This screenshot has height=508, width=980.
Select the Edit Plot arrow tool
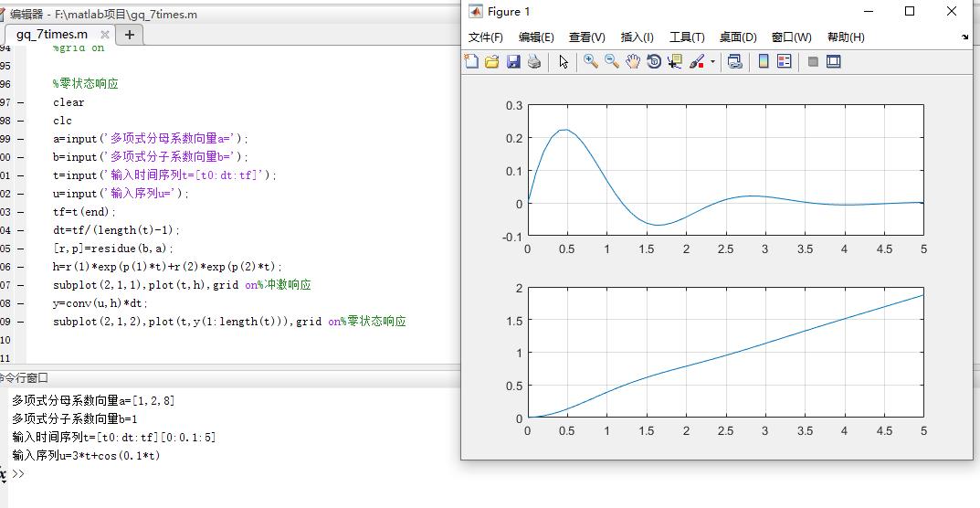pos(564,61)
